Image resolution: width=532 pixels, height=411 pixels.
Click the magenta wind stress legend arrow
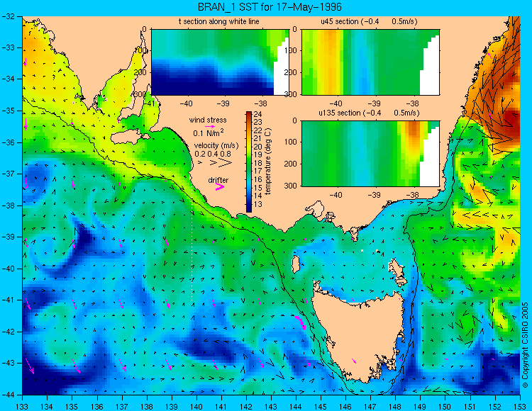tap(210, 126)
